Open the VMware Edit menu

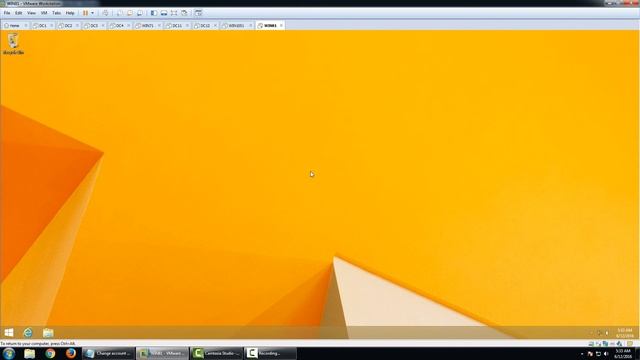19,13
